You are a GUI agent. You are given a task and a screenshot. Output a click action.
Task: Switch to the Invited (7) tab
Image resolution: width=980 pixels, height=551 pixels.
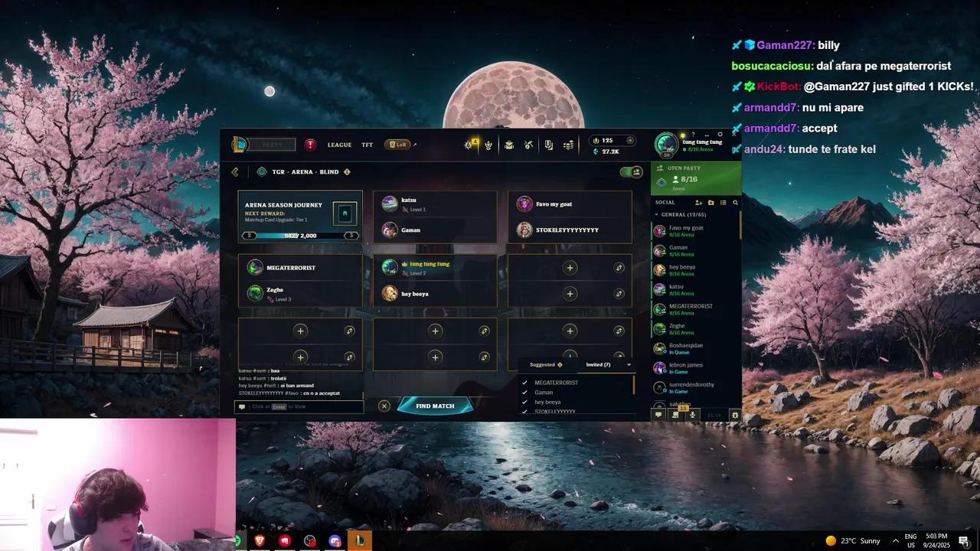pos(598,365)
